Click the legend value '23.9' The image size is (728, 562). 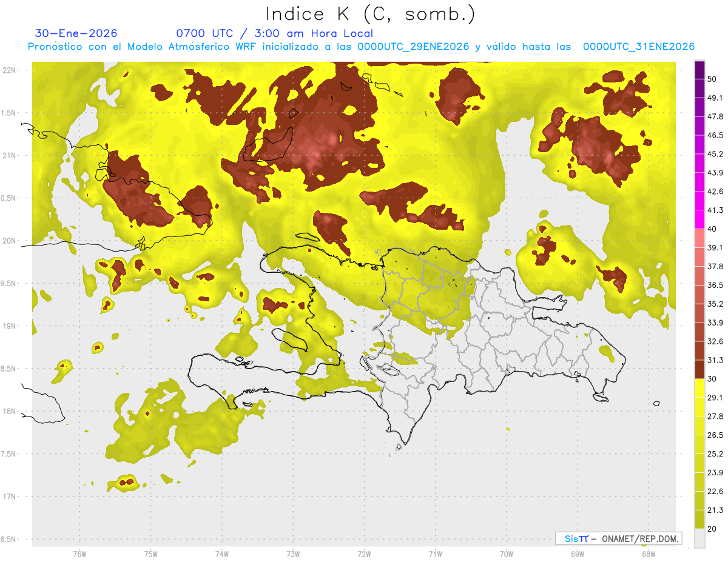pyautogui.click(x=715, y=472)
